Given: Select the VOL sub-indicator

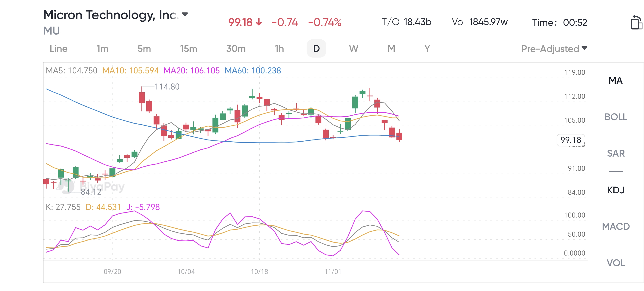Looking at the screenshot, I should tap(616, 263).
